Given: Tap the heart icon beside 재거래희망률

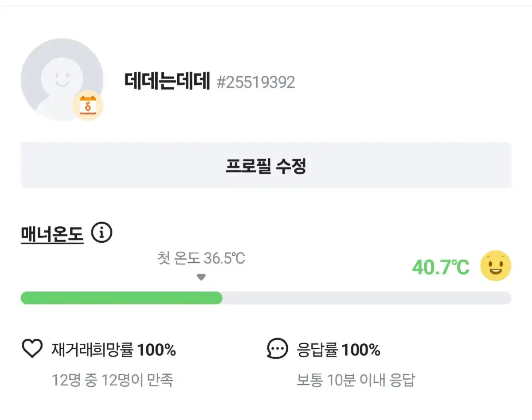Looking at the screenshot, I should point(32,349).
